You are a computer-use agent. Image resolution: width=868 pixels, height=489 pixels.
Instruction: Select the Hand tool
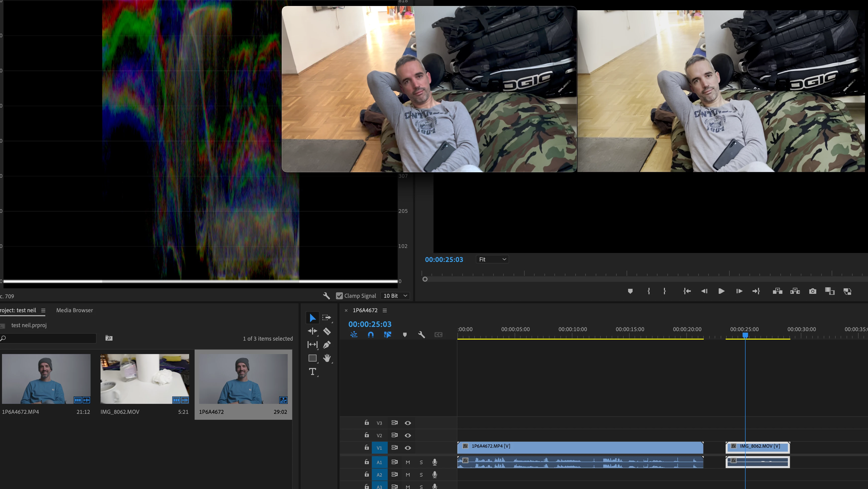click(x=326, y=358)
